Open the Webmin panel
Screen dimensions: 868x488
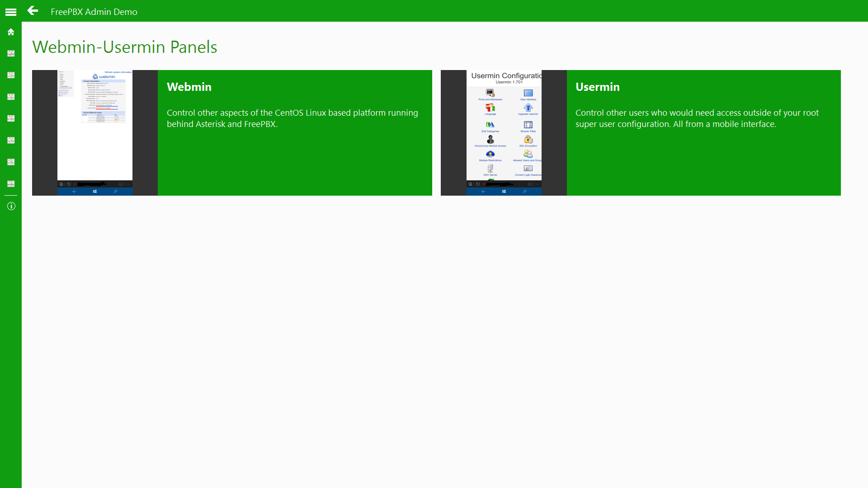pyautogui.click(x=295, y=132)
